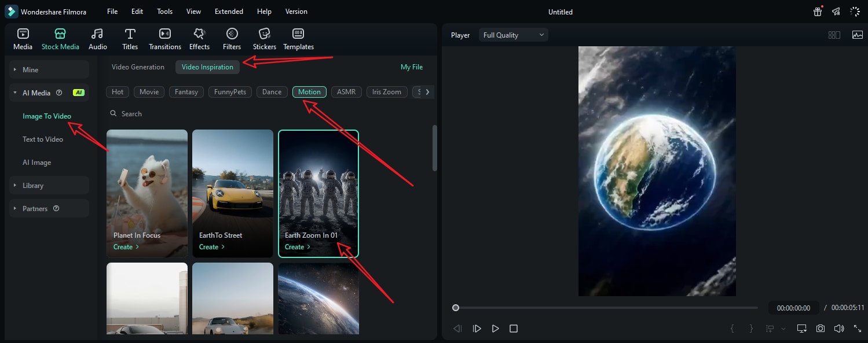Open the Transitions tab

click(x=165, y=39)
